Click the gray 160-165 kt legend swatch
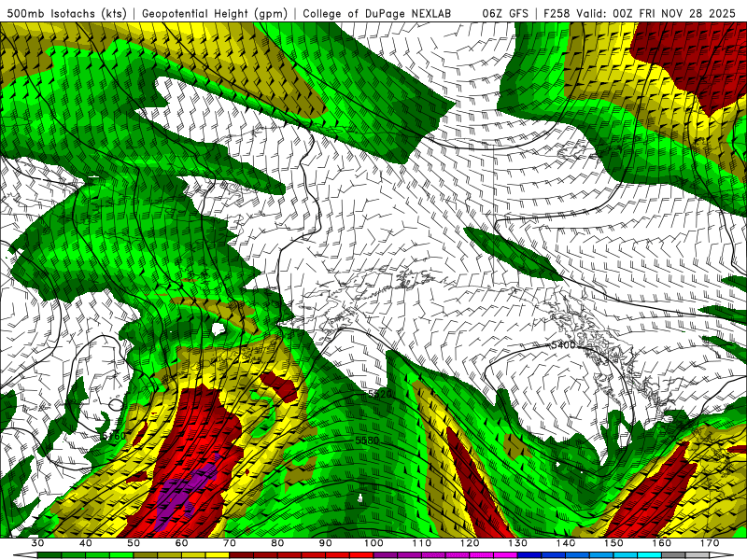This screenshot has height=560, width=747. pos(673,555)
